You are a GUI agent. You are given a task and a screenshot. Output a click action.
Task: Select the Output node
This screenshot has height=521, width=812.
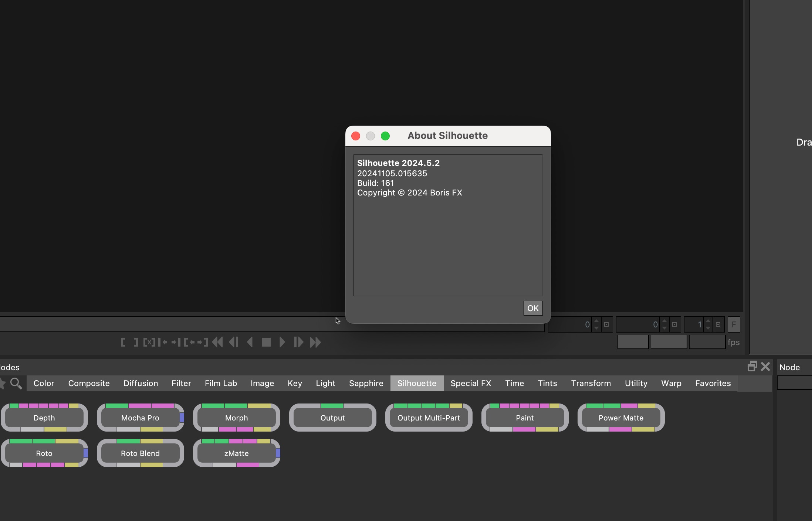[x=333, y=418]
